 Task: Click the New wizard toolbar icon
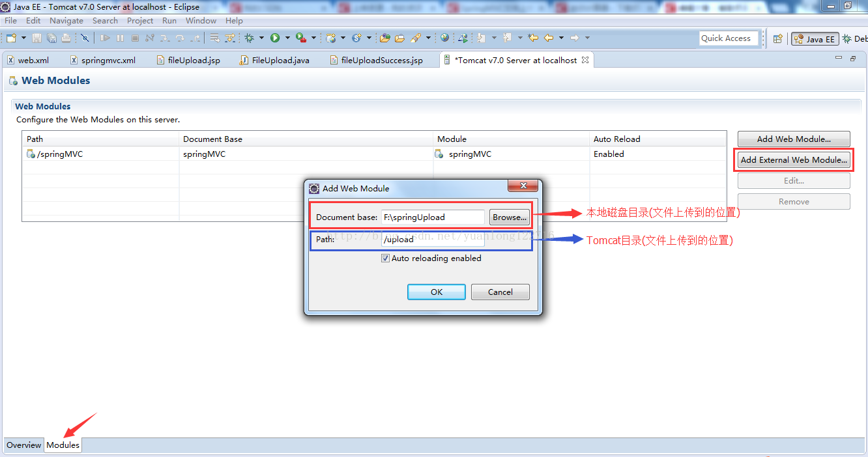[x=11, y=38]
